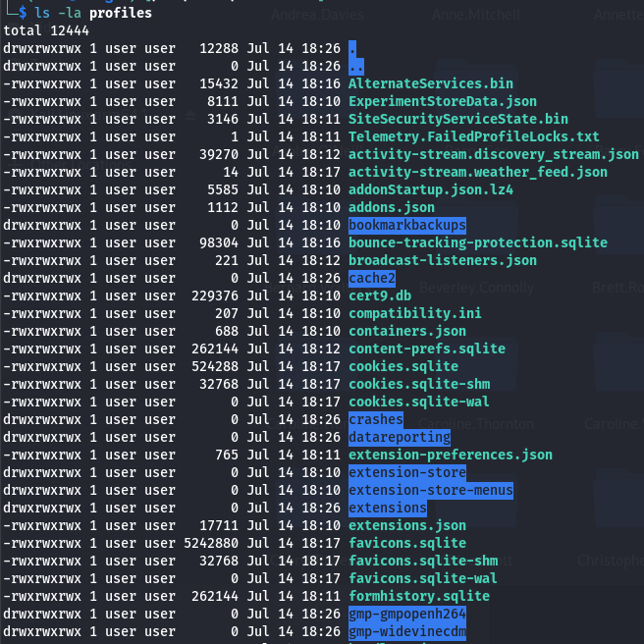Screen dimensions: 644x644
Task: Select extension-store-menus directory name
Action: click(430, 490)
